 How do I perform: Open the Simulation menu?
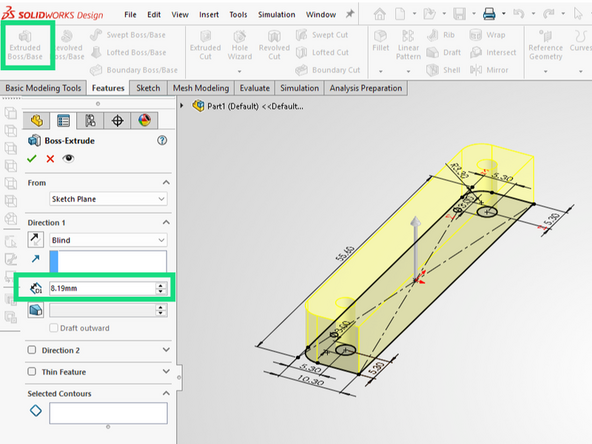point(277,14)
